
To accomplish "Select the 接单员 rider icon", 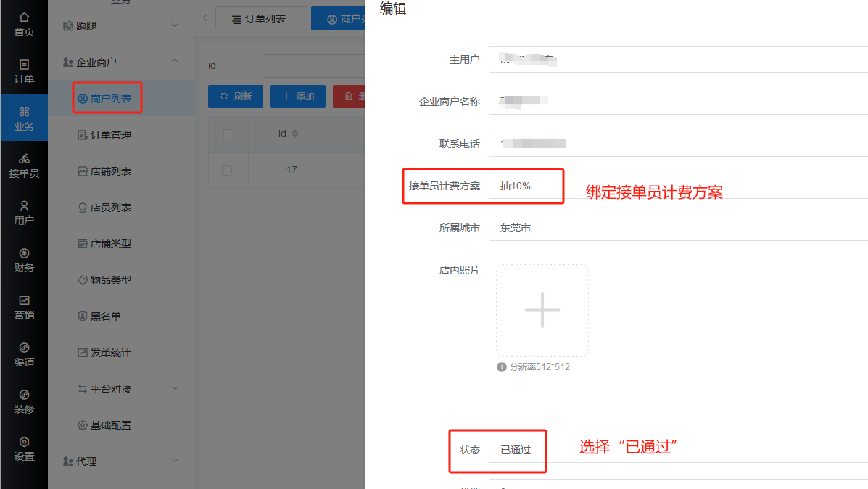I will (x=24, y=159).
